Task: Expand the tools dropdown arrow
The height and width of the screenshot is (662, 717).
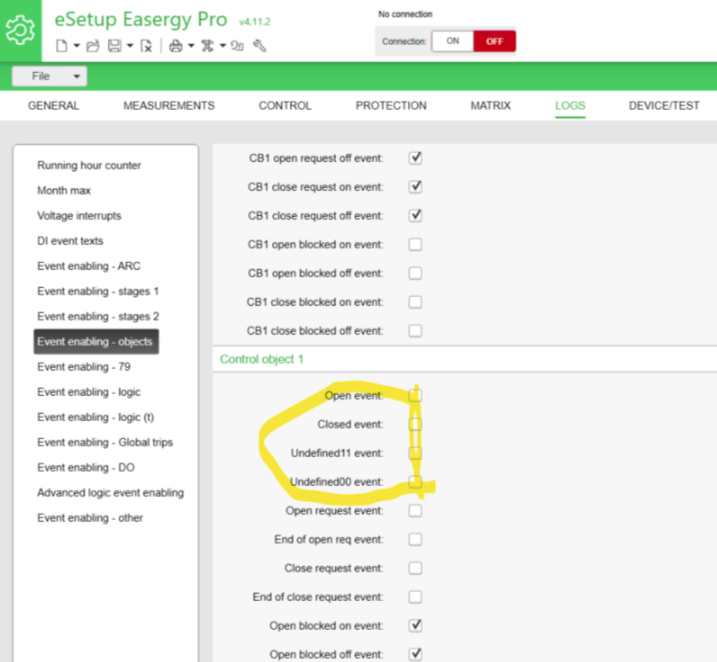Action: tap(223, 46)
